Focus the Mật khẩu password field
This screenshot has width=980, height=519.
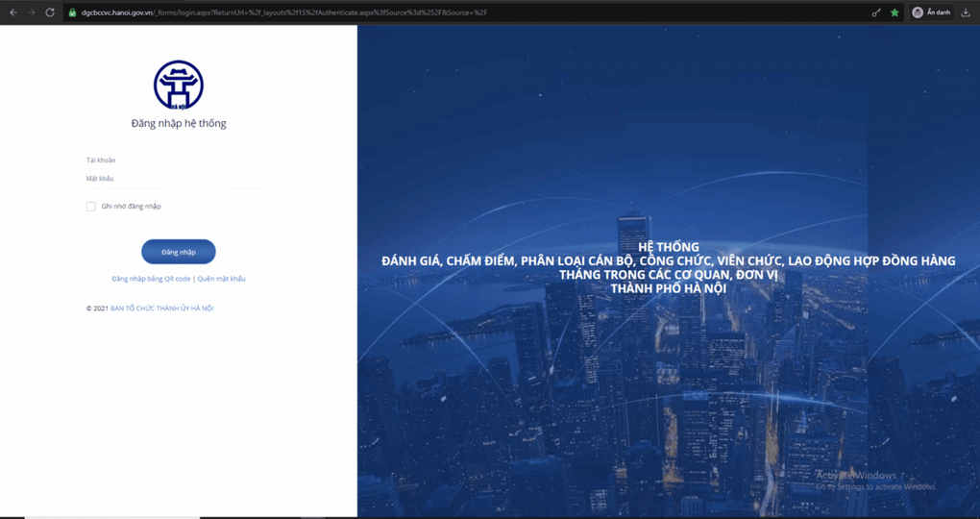tap(178, 179)
